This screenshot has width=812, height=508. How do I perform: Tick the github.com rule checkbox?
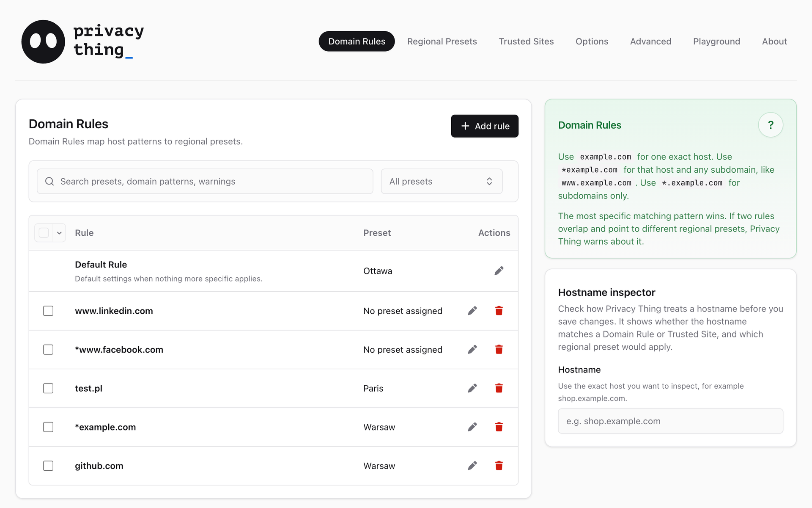(x=48, y=466)
